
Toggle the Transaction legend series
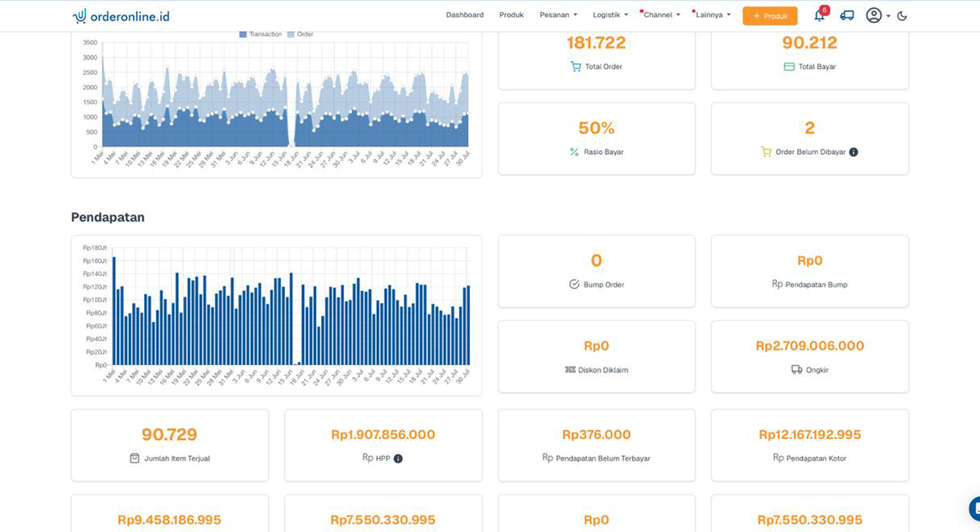click(260, 34)
